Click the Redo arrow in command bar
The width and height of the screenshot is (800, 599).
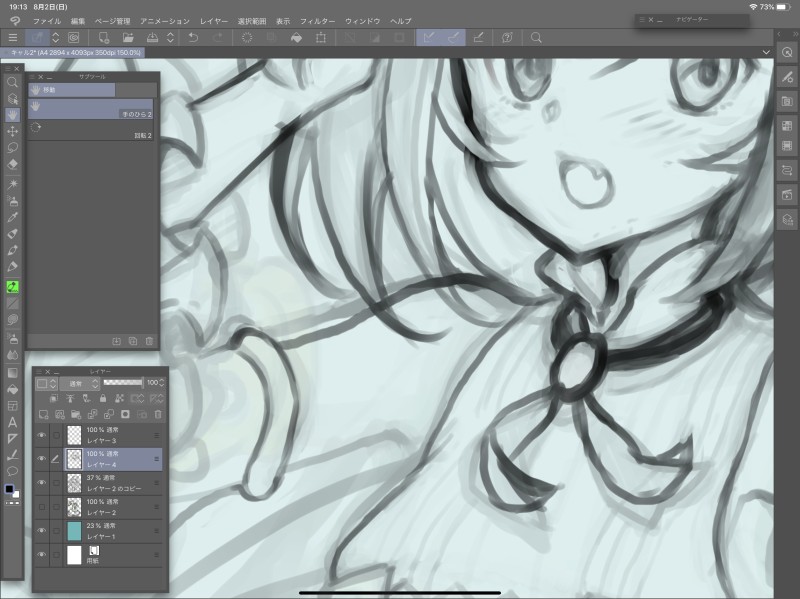pos(218,38)
